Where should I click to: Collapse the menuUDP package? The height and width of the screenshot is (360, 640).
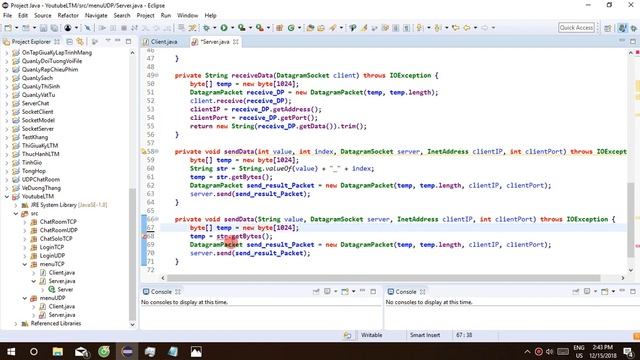[x=24, y=298]
